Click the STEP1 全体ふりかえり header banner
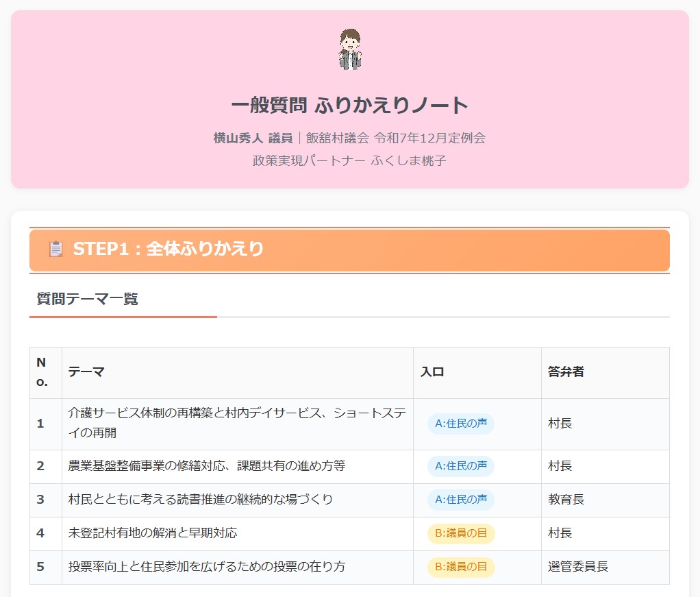This screenshot has height=597, width=700. (349, 249)
